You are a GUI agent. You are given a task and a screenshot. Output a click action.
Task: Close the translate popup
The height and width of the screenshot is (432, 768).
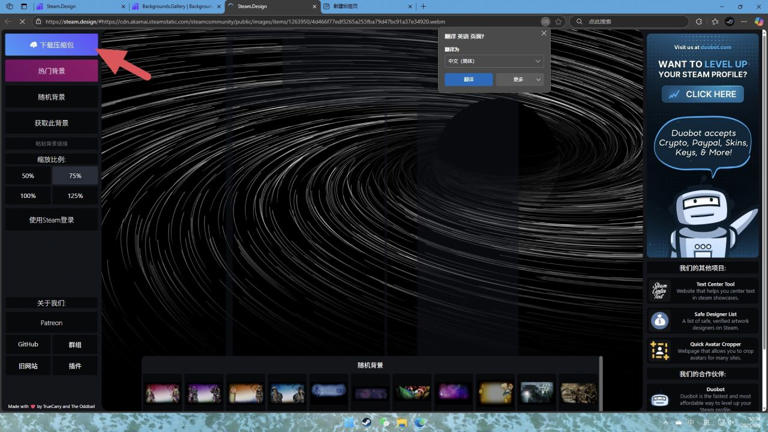point(544,34)
